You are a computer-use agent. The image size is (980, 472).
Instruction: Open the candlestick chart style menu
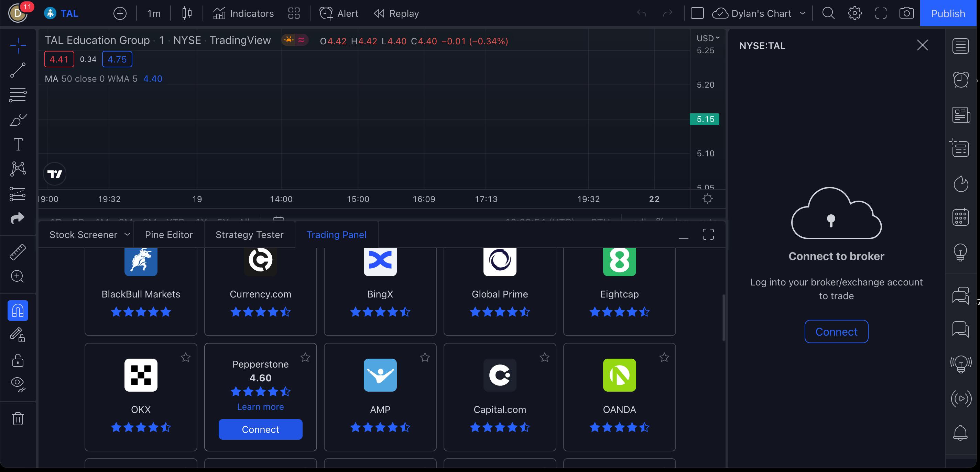[x=187, y=14]
